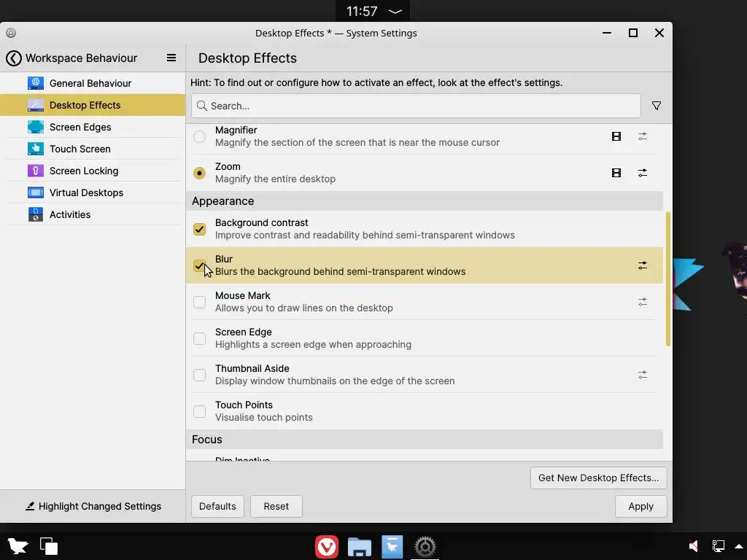Open Blur effect configuration

coord(642,265)
